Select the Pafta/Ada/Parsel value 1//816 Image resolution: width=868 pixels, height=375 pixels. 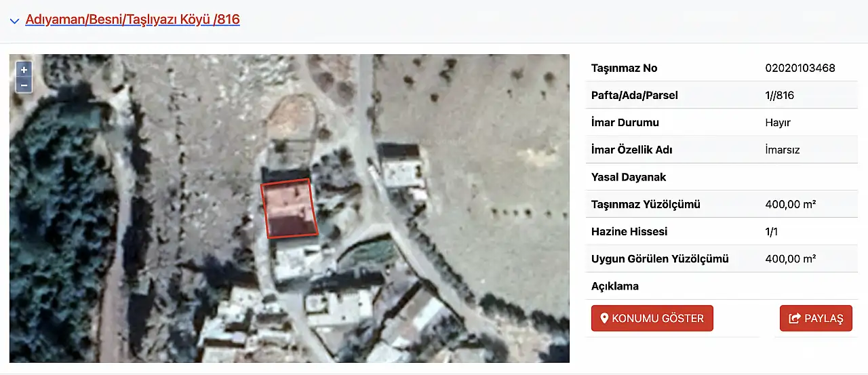tap(779, 95)
